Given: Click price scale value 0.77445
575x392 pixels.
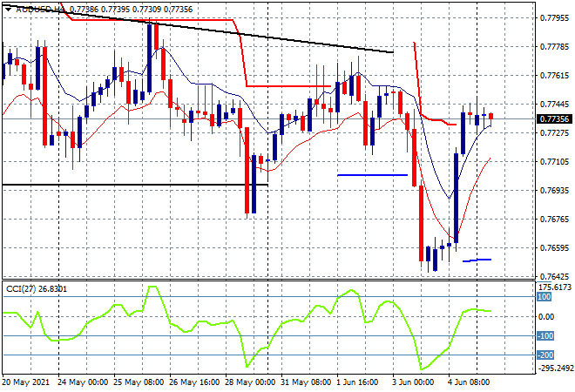Looking at the screenshot, I should pyautogui.click(x=554, y=105).
